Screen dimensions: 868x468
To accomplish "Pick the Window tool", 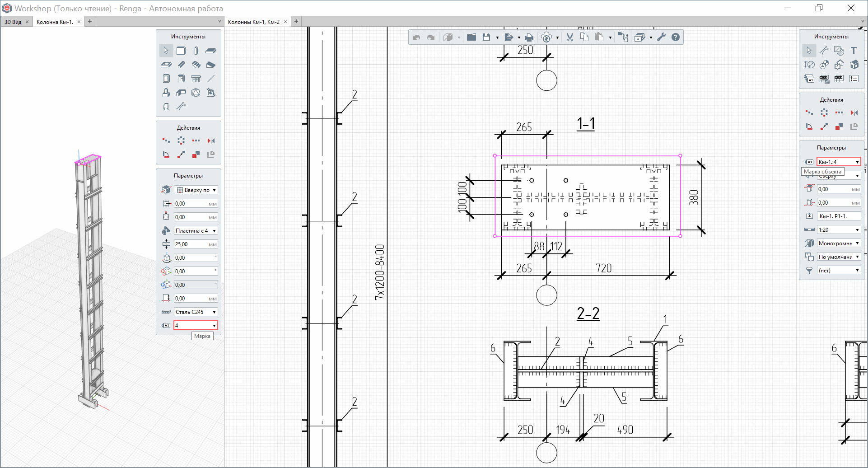I will 181,79.
